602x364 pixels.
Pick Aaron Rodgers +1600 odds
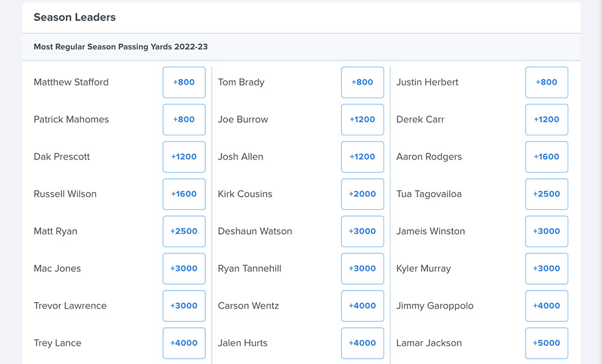pyautogui.click(x=547, y=157)
